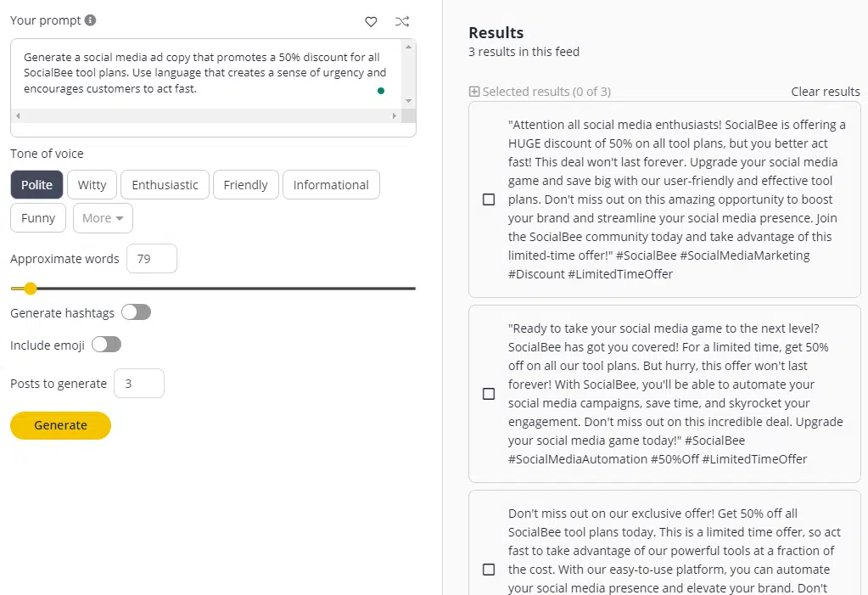Open the More tones dropdown
Viewport: 868px width, 595px height.
point(103,218)
